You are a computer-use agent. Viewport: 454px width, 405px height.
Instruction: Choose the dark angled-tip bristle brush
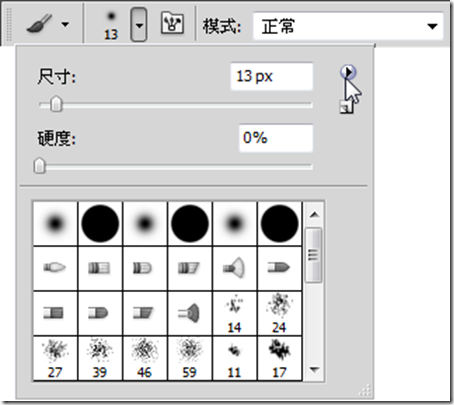coord(145,313)
